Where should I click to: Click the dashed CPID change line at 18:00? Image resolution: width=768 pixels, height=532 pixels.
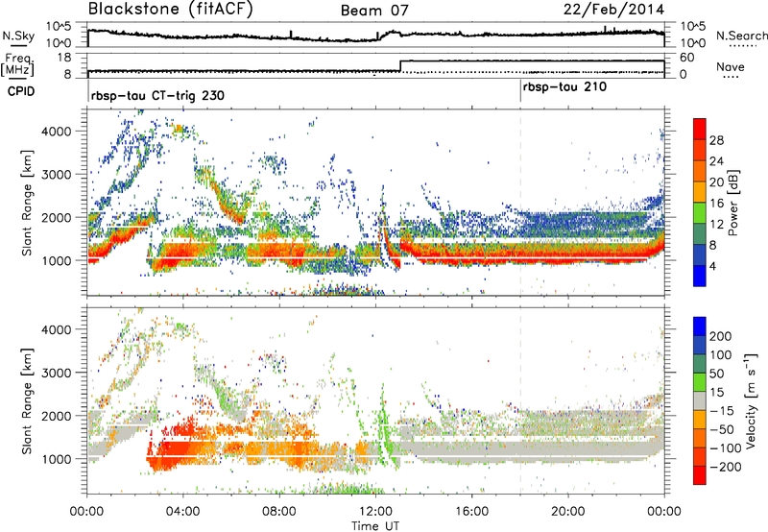[520, 202]
